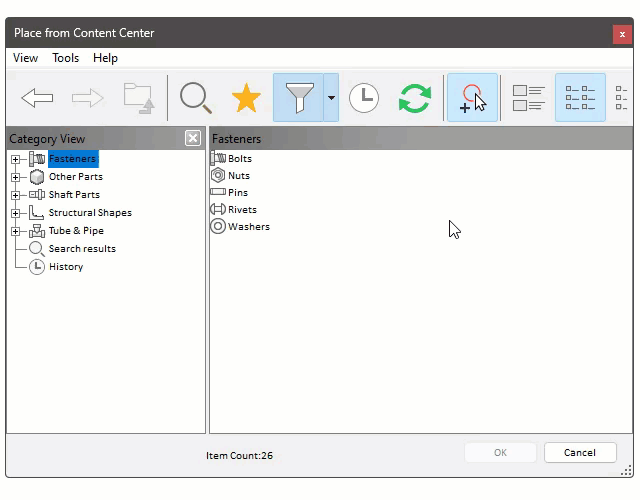640x500 pixels.
Task: Expand the Structural Shapes tree node
Action: tap(16, 213)
